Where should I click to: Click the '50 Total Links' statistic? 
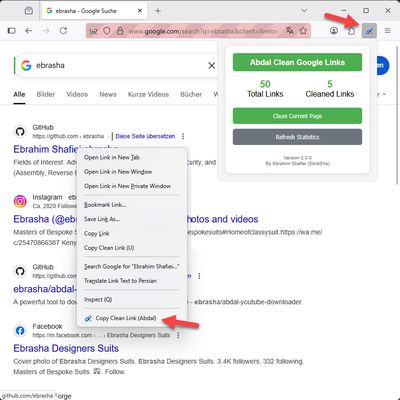(x=265, y=89)
